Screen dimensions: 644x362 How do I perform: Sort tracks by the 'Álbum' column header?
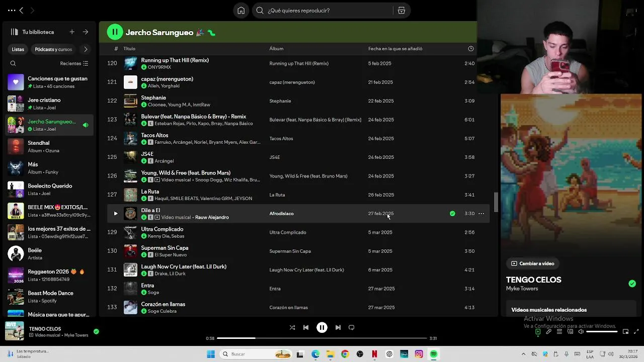pos(276,49)
